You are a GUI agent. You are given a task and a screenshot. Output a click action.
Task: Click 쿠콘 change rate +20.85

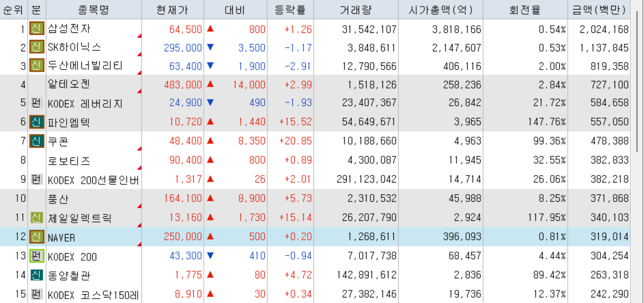tap(296, 142)
